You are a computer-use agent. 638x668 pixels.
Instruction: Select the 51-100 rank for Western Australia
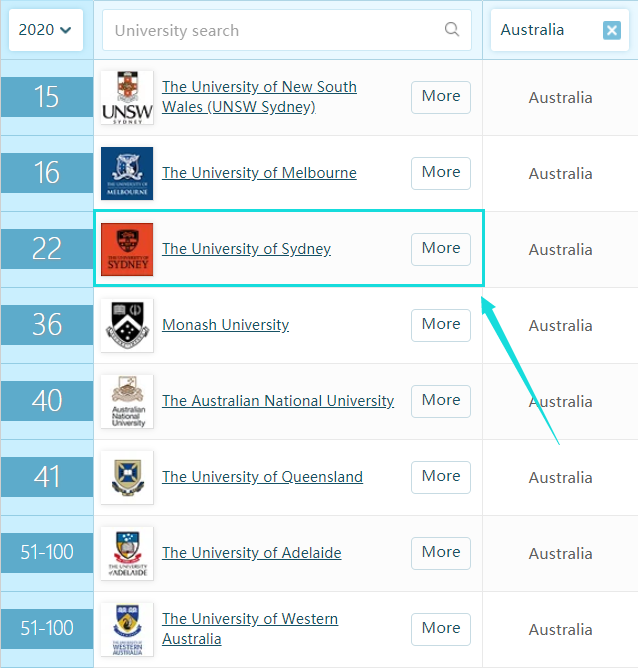click(47, 629)
